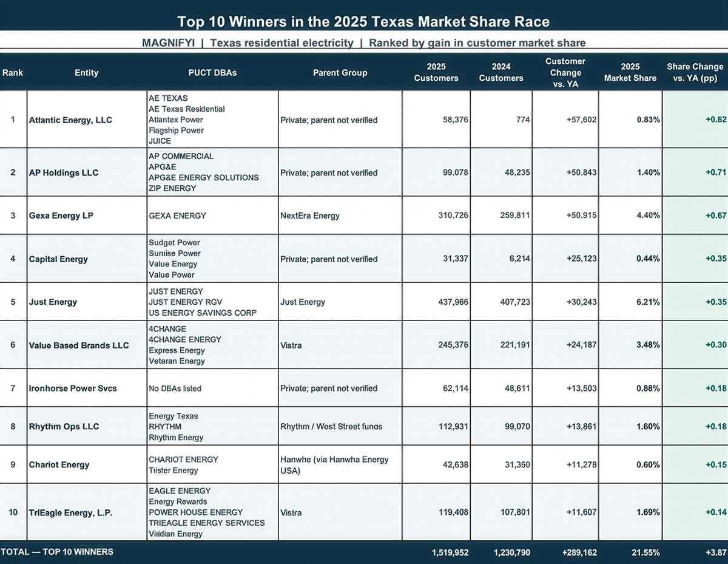Click the share change value +0.67
The width and height of the screenshot is (728, 564).
pos(716,216)
